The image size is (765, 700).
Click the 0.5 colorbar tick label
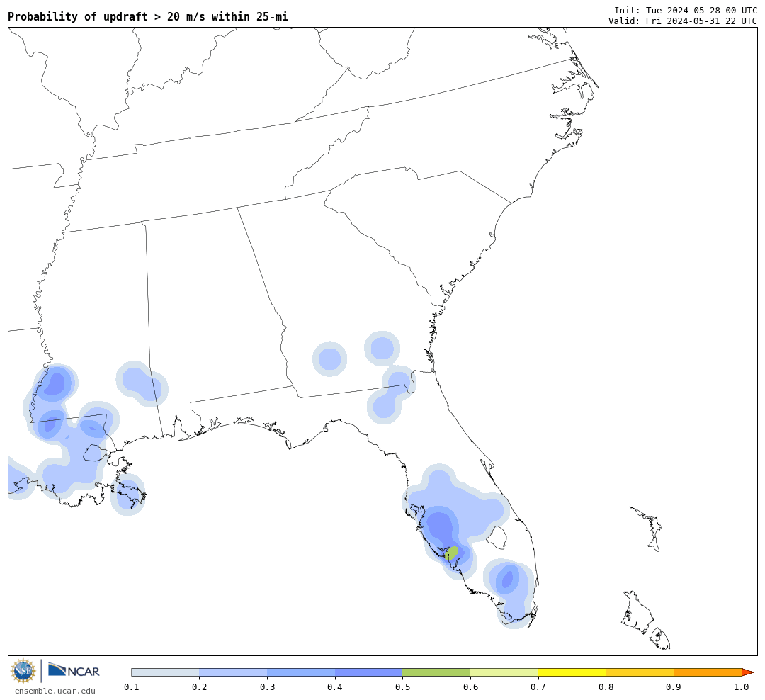(x=402, y=687)
